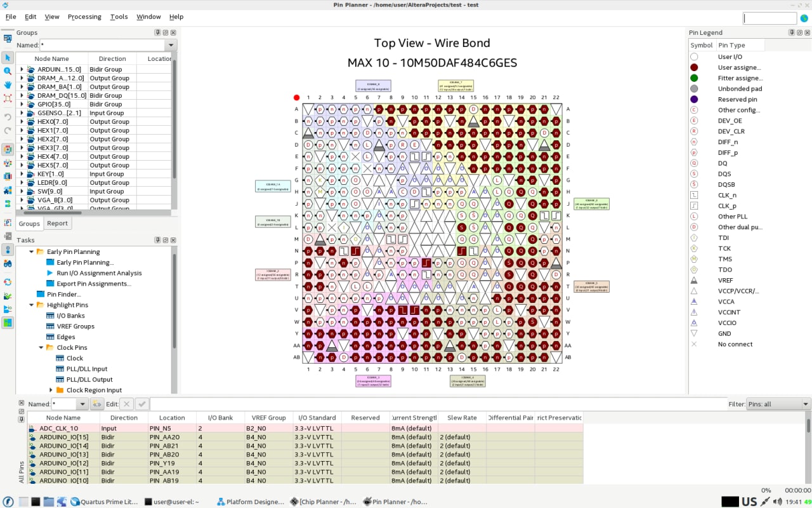Sort by the Slew Rate column header
Image resolution: width=812 pixels, height=508 pixels.
click(x=462, y=417)
